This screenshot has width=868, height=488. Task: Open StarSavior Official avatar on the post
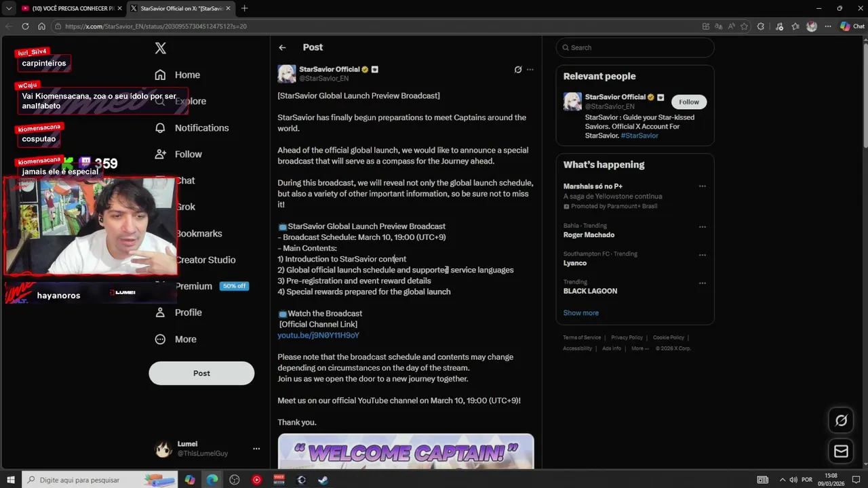click(x=287, y=73)
